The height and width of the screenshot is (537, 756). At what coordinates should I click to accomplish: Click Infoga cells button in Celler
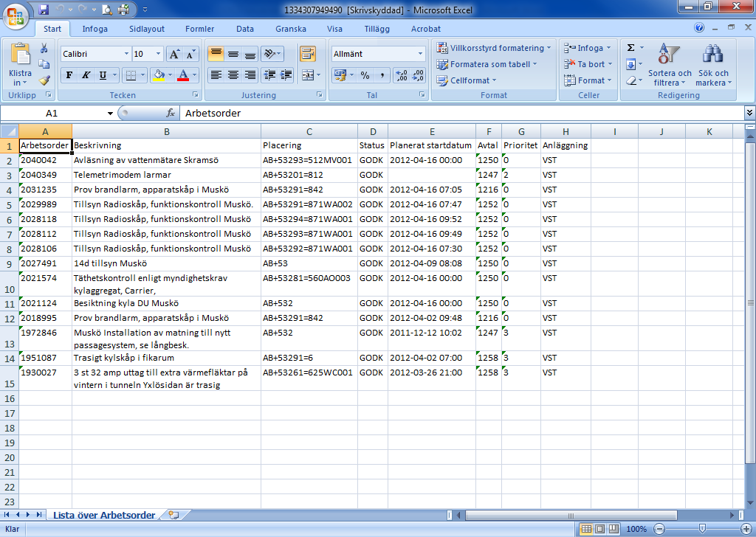click(x=587, y=48)
